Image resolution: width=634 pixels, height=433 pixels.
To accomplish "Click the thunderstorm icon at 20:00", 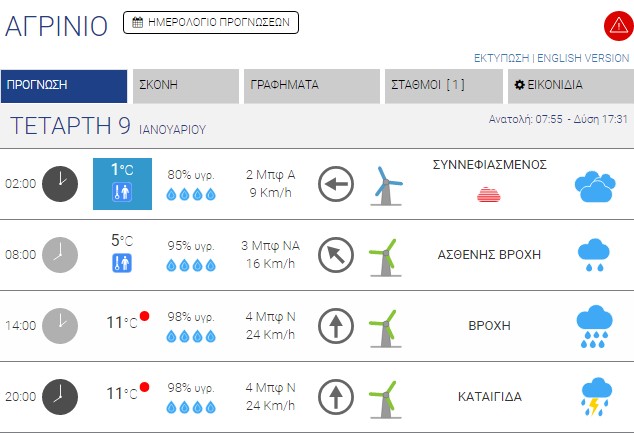I will 595,395.
